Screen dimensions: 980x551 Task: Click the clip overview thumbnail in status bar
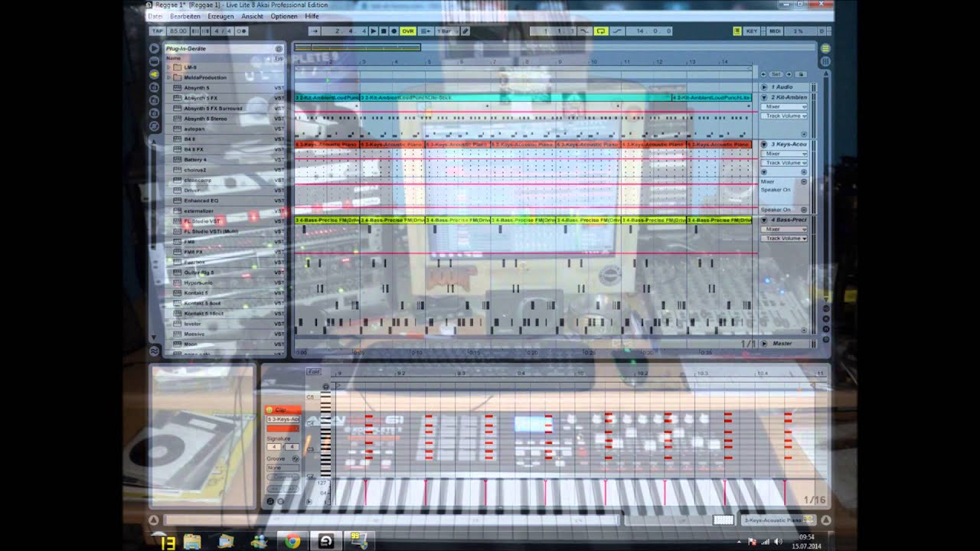pos(724,520)
